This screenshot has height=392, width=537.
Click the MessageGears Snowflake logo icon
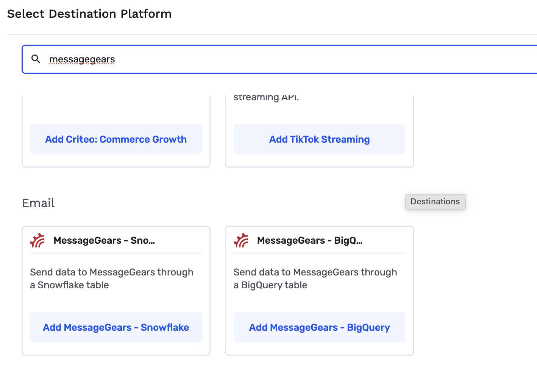coord(37,241)
